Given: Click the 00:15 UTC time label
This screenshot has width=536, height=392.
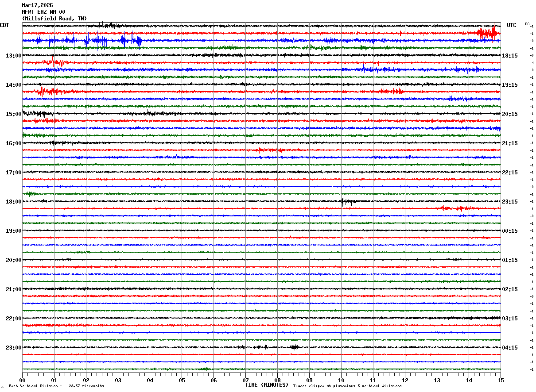Looking at the screenshot, I should (510, 231).
